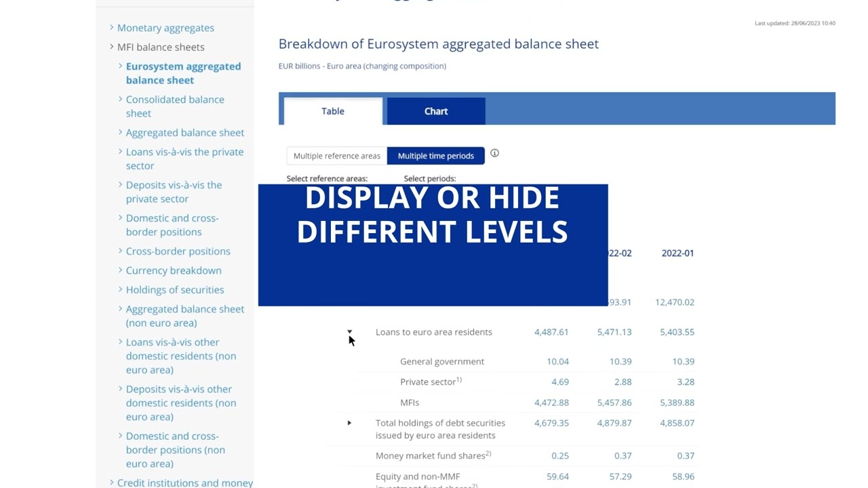The width and height of the screenshot is (868, 488).
Task: Click the value 4,679.35 in debt securities row
Action: (x=551, y=423)
